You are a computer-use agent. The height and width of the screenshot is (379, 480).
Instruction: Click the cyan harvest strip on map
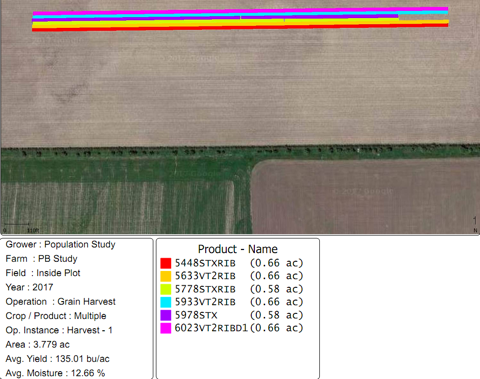click(240, 14)
